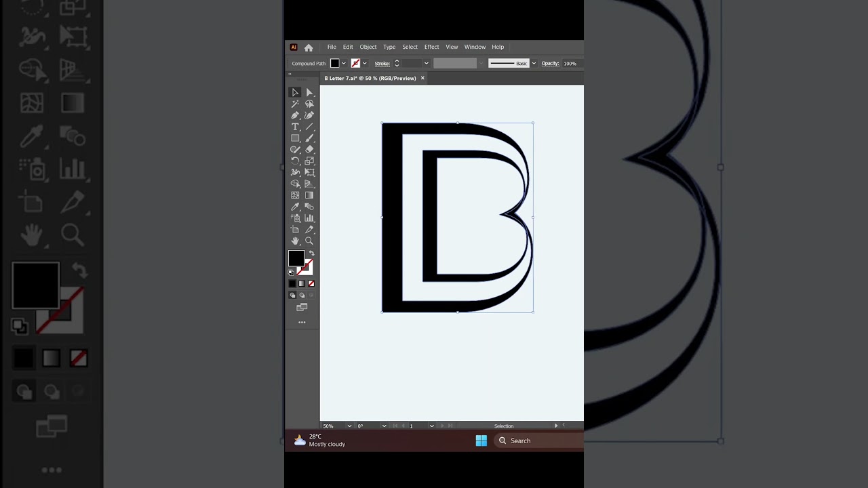The height and width of the screenshot is (488, 868).
Task: Click the toolbar fill color box
Action: [296, 258]
